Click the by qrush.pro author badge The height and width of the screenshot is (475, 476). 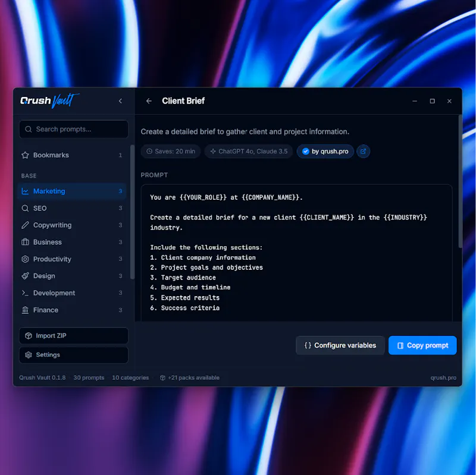(325, 152)
